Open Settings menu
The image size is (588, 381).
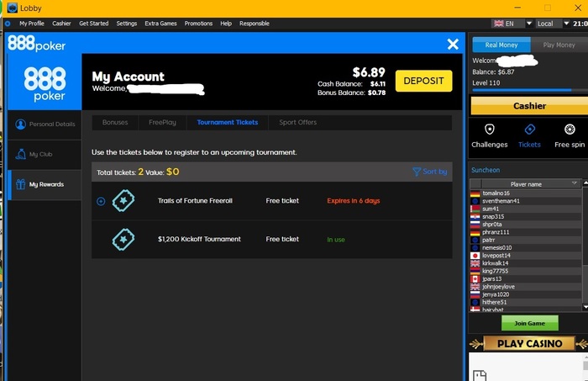[126, 24]
